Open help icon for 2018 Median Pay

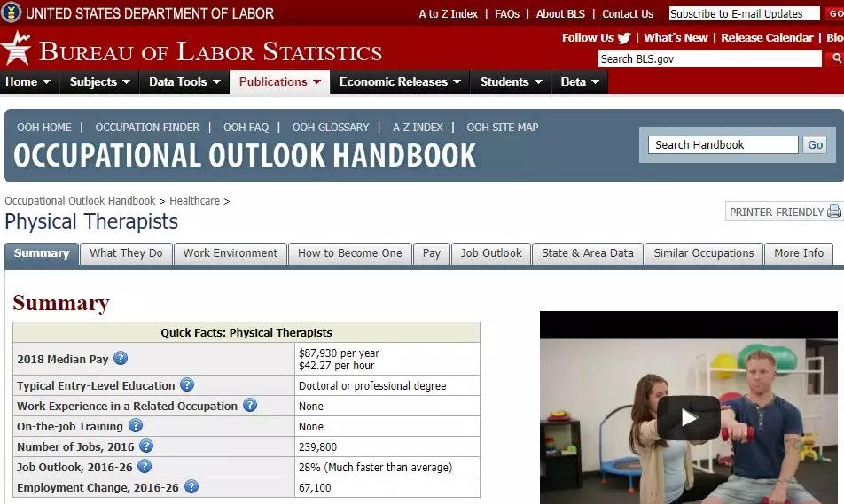click(x=121, y=358)
